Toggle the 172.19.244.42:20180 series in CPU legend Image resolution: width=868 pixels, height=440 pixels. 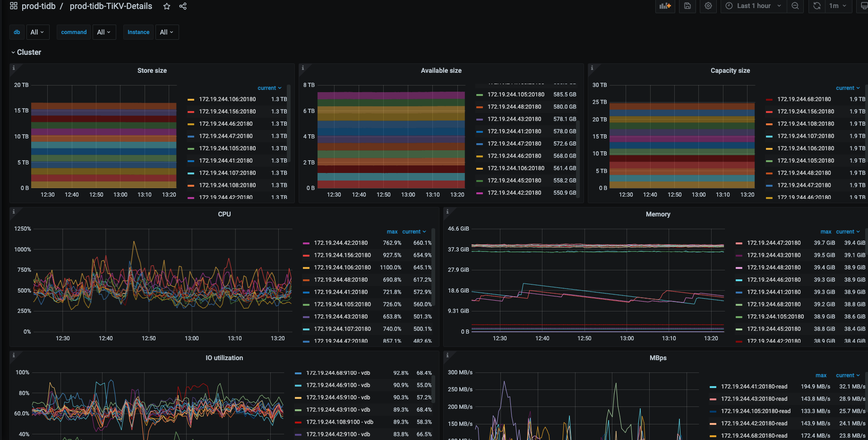341,243
